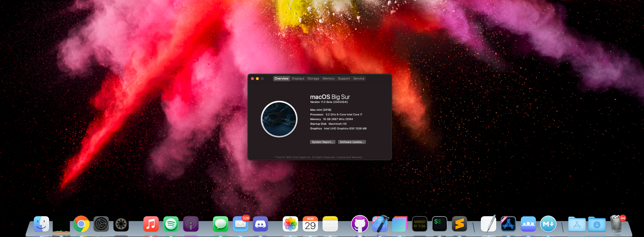Open Mail with 328 badge
644x237 pixels.
pyautogui.click(x=240, y=224)
